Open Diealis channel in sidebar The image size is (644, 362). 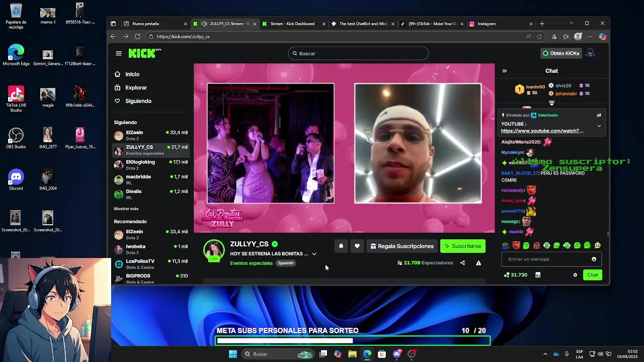point(150,194)
